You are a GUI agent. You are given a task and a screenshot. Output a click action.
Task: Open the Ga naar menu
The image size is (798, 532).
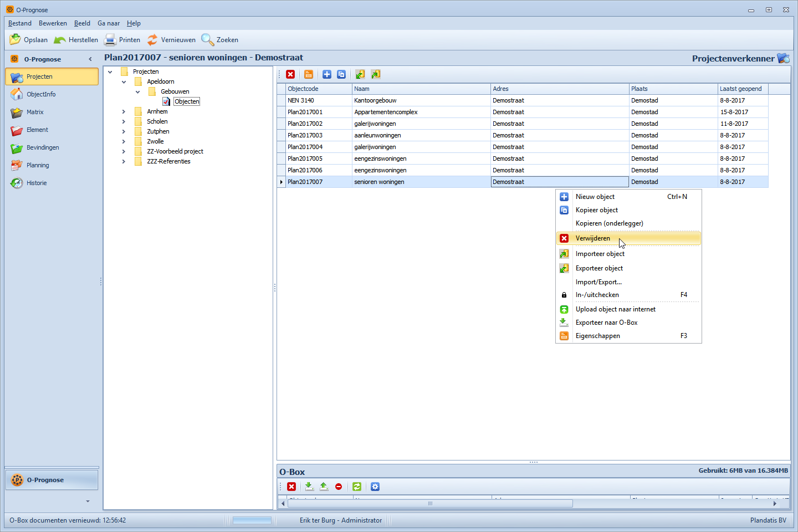coord(109,23)
